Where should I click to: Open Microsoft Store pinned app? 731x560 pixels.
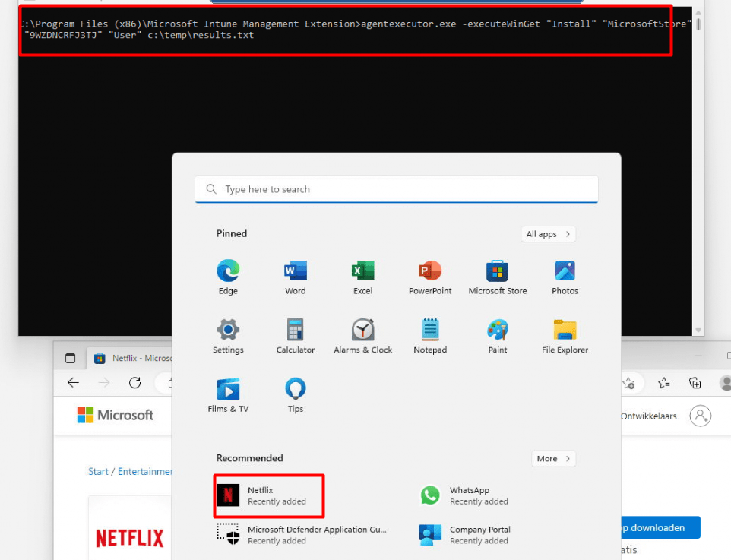[498, 277]
